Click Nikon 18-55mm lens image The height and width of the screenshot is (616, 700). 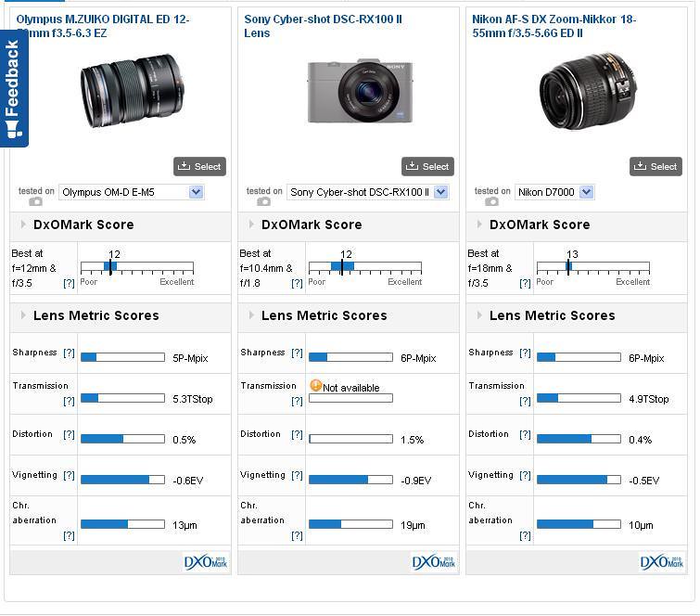click(x=589, y=92)
